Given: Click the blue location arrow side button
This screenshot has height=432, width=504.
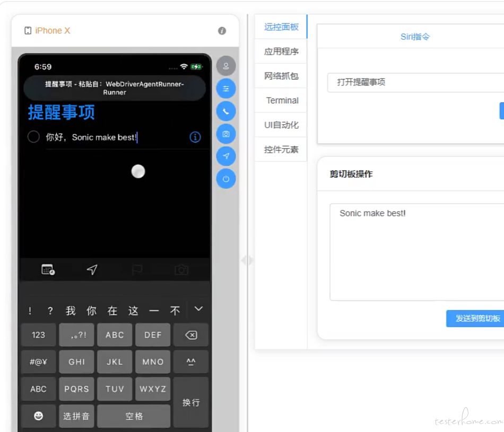Looking at the screenshot, I should coord(226,156).
